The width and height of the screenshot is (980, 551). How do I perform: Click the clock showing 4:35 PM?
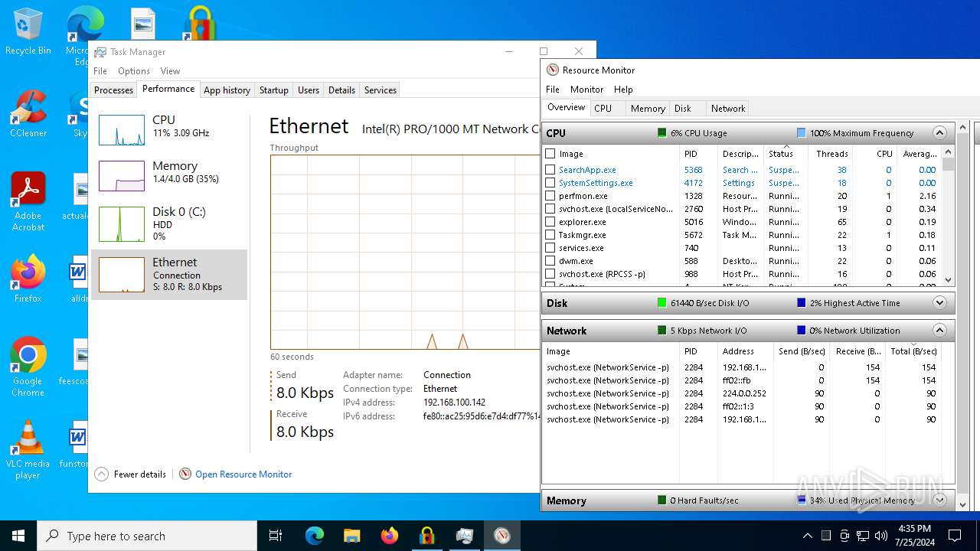pyautogui.click(x=913, y=536)
